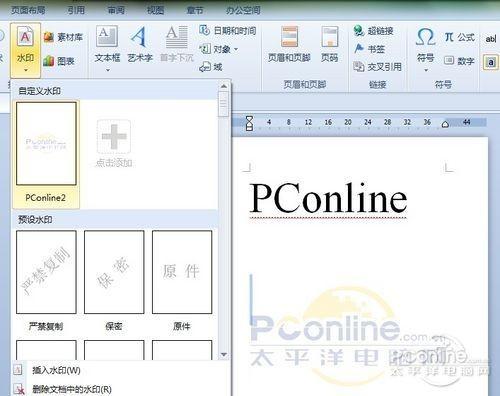Click 点击添加 to add custom watermark
The image size is (500, 396).
(x=114, y=143)
